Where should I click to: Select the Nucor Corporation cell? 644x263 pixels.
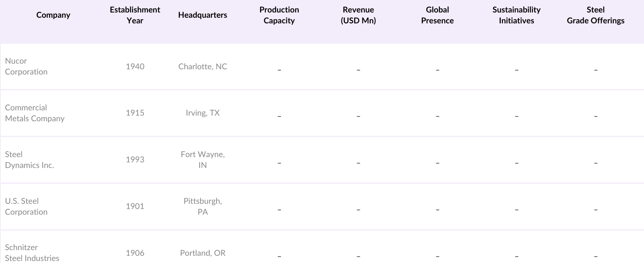click(26, 66)
